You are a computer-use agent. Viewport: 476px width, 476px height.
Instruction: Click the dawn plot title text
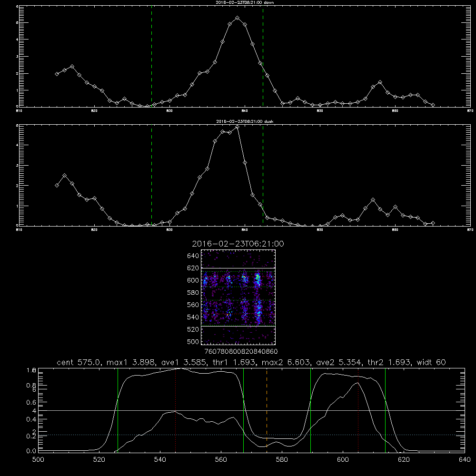point(244,2)
